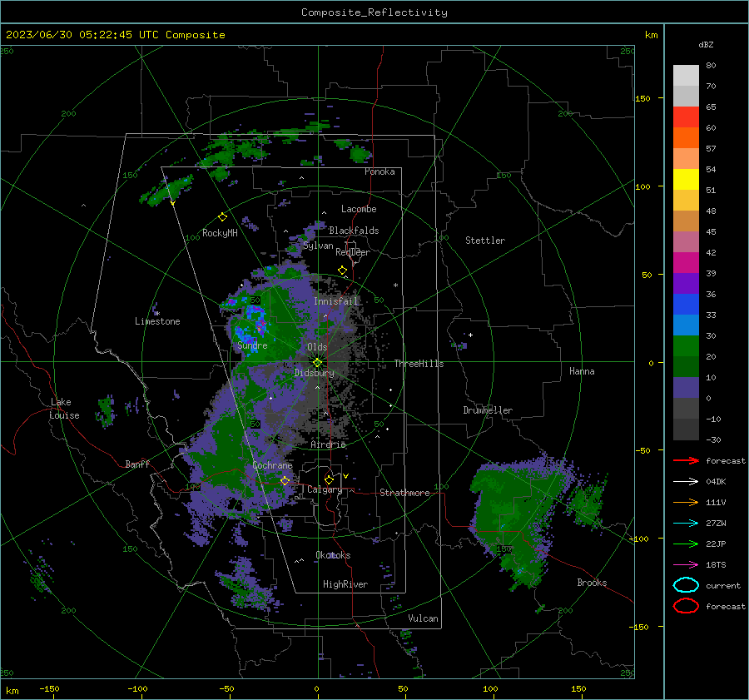Click the Blackfalds map label
Viewport: 749px width, 700px height.
(354, 231)
